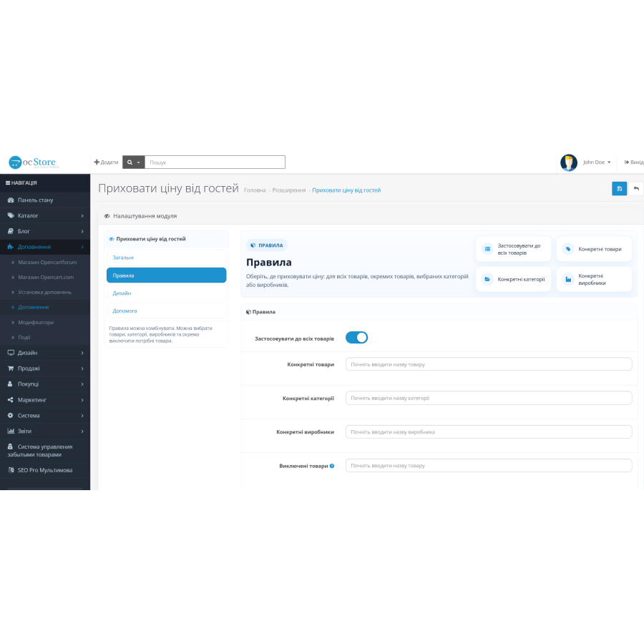Screen dimensions: 644x644
Task: Switch to the Дизайн module tab
Action: point(166,293)
